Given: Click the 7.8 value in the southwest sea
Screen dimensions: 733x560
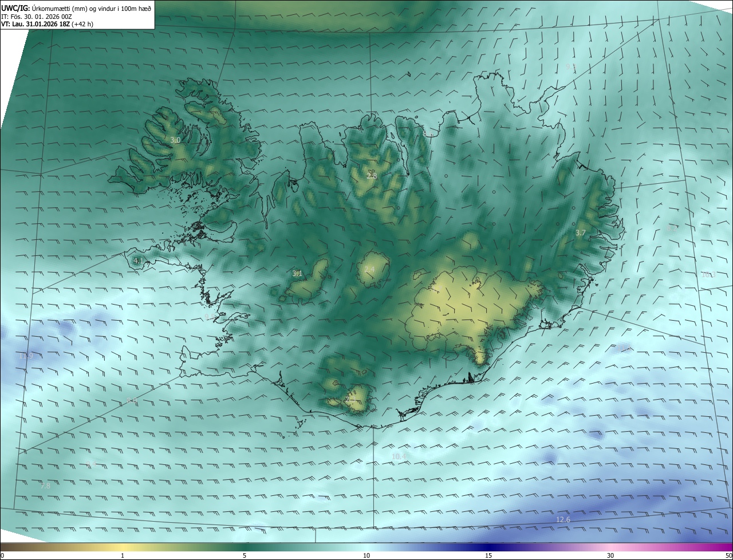Looking at the screenshot, I should point(45,486).
